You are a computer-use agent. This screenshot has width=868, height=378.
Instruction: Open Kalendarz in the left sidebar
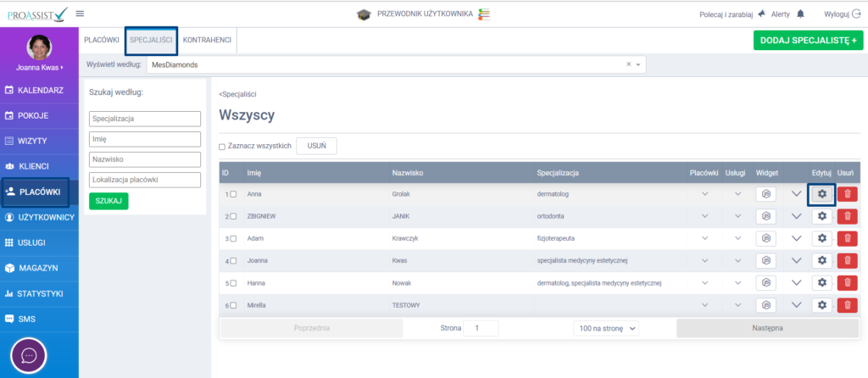pyautogui.click(x=40, y=90)
